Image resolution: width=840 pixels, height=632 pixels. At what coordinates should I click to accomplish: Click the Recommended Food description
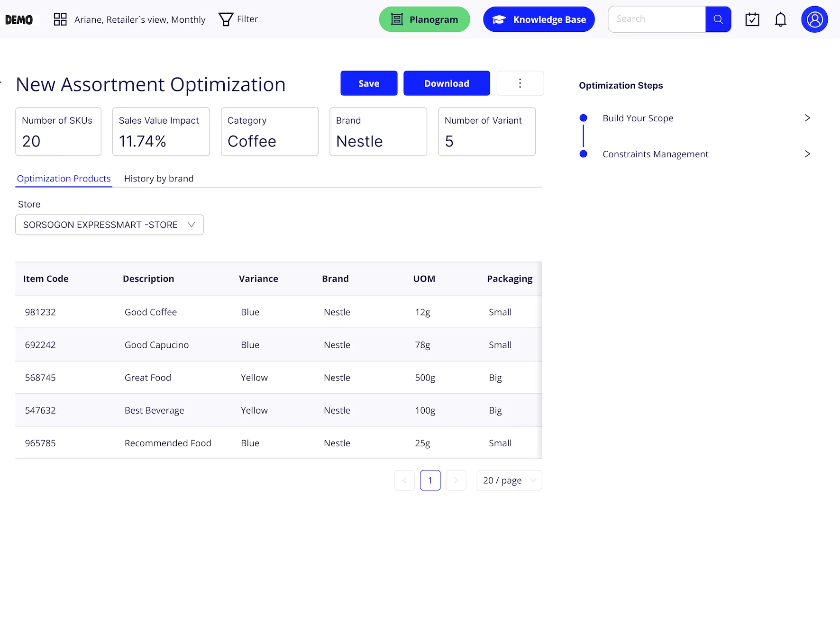point(168,443)
